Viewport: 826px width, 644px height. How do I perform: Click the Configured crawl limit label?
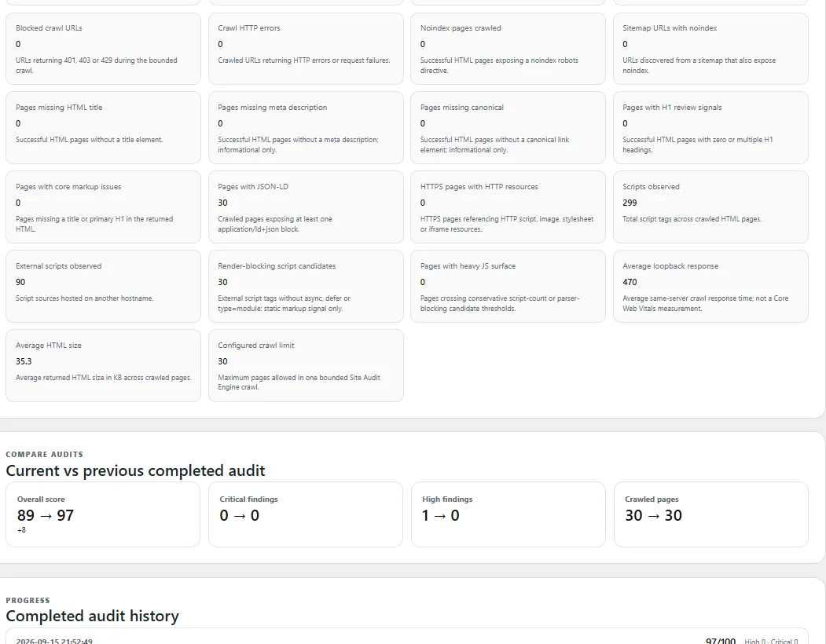click(x=256, y=346)
